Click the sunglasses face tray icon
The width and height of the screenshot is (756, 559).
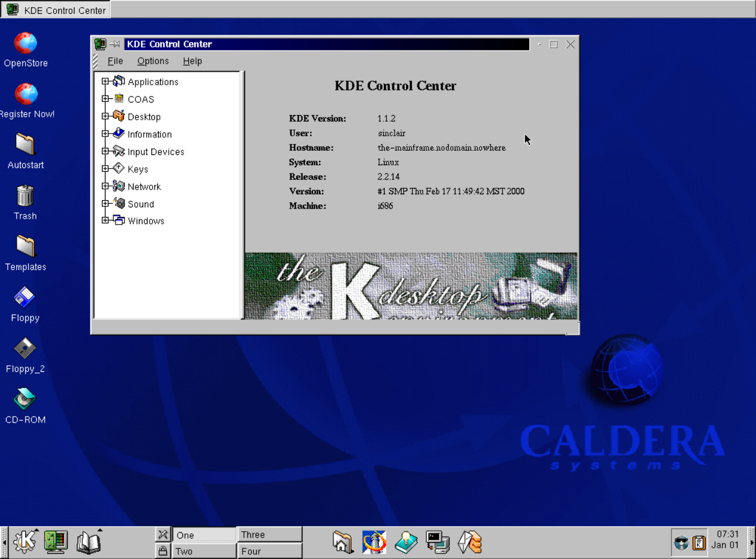point(681,543)
